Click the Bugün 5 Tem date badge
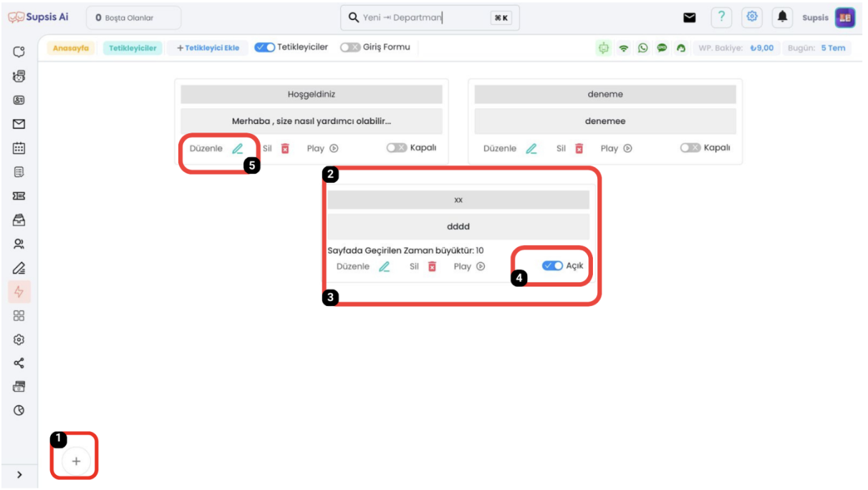 click(818, 49)
